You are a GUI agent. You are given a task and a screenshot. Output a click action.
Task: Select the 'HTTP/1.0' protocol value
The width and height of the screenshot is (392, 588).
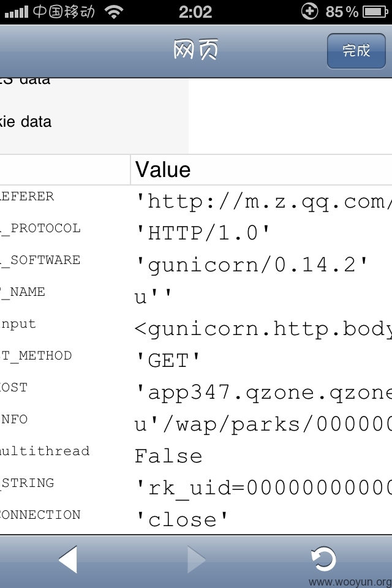point(203,233)
